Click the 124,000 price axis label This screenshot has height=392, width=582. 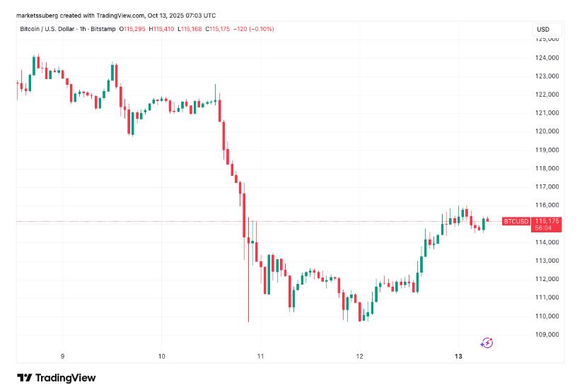pyautogui.click(x=549, y=58)
